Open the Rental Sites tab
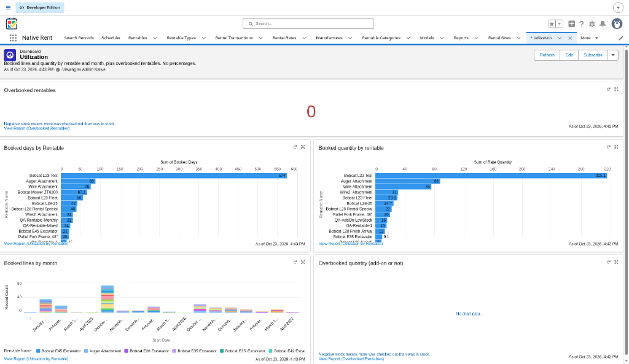The width and height of the screenshot is (629, 364). pyautogui.click(x=499, y=38)
